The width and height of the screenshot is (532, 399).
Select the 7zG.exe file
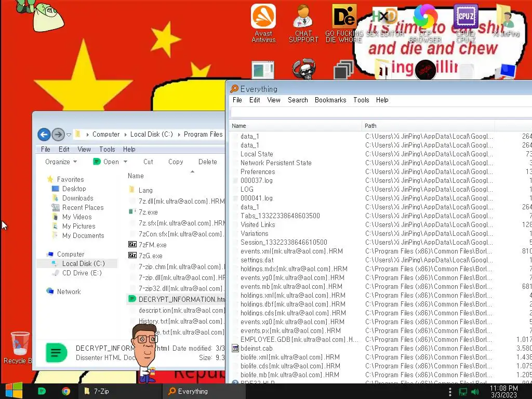click(150, 256)
